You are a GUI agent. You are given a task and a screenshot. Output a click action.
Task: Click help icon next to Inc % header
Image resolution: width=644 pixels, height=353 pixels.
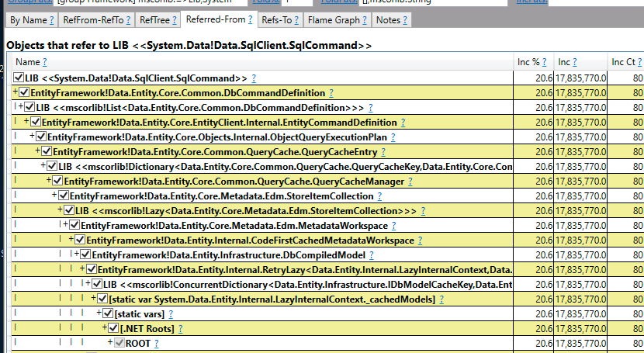(544, 62)
